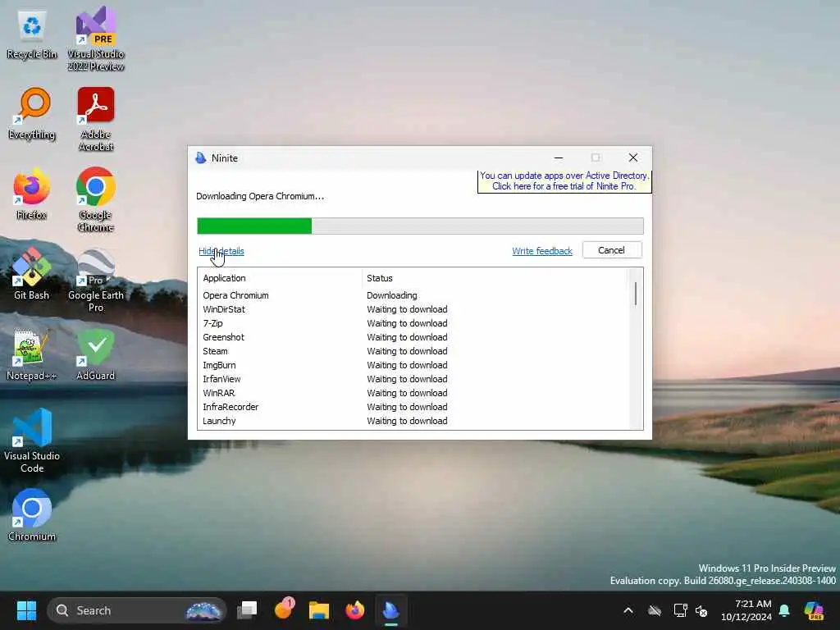Click the details list scrollbar thumb
This screenshot has height=630, width=840.
coord(636,294)
